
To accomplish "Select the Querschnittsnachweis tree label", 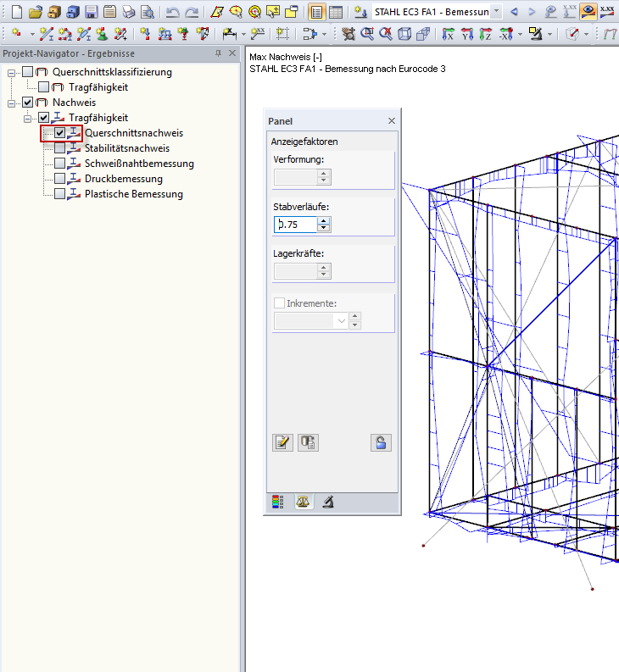I will tap(134, 133).
